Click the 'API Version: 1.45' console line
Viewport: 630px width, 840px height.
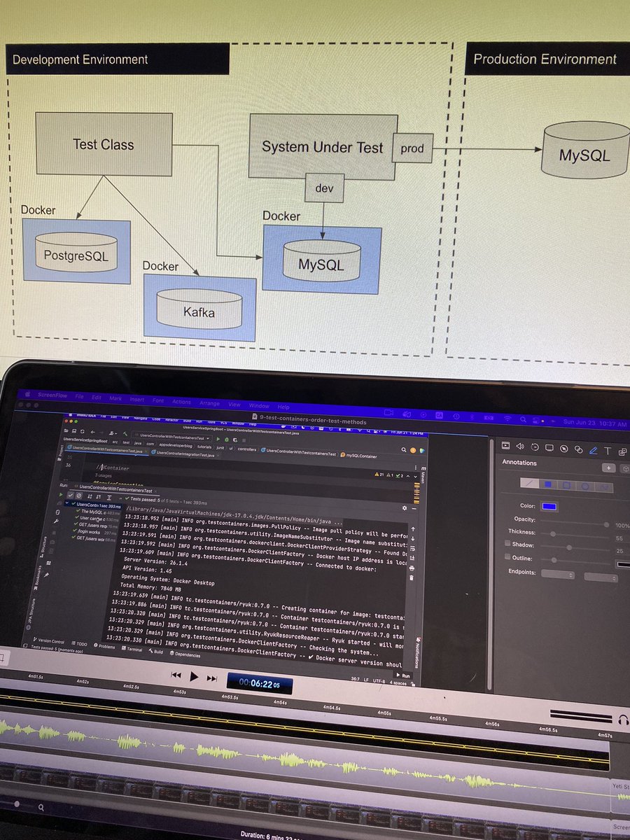coord(146,570)
